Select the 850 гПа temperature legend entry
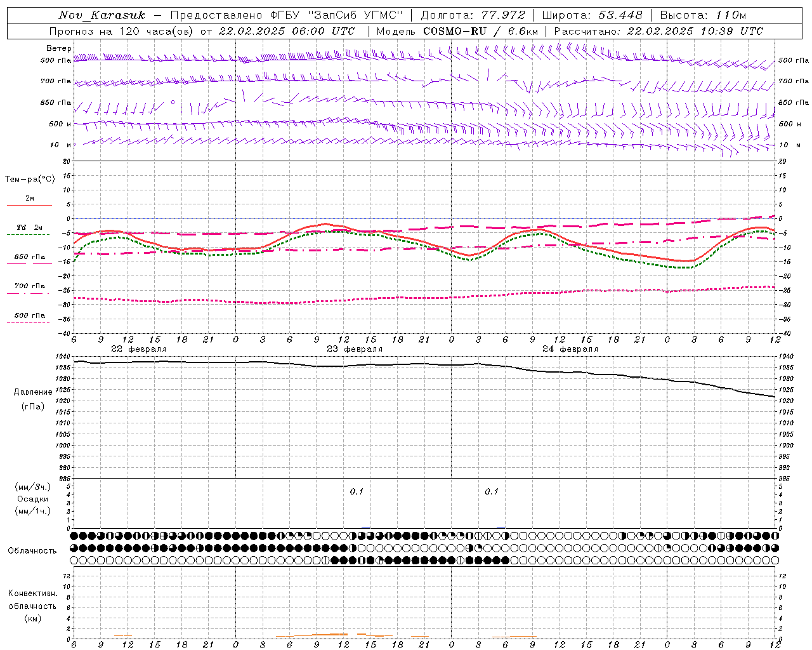This screenshot has width=812, height=650. pyautogui.click(x=30, y=257)
